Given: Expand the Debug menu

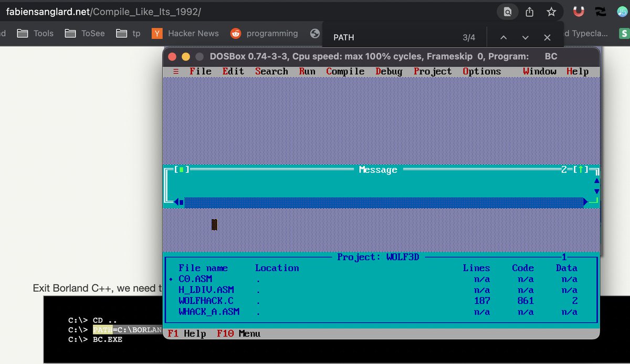Looking at the screenshot, I should coord(388,72).
